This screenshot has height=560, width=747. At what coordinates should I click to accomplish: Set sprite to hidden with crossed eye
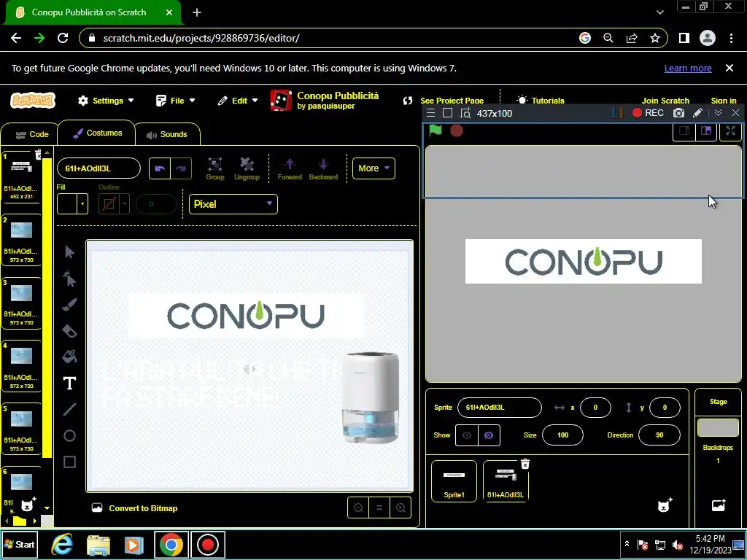pos(489,435)
